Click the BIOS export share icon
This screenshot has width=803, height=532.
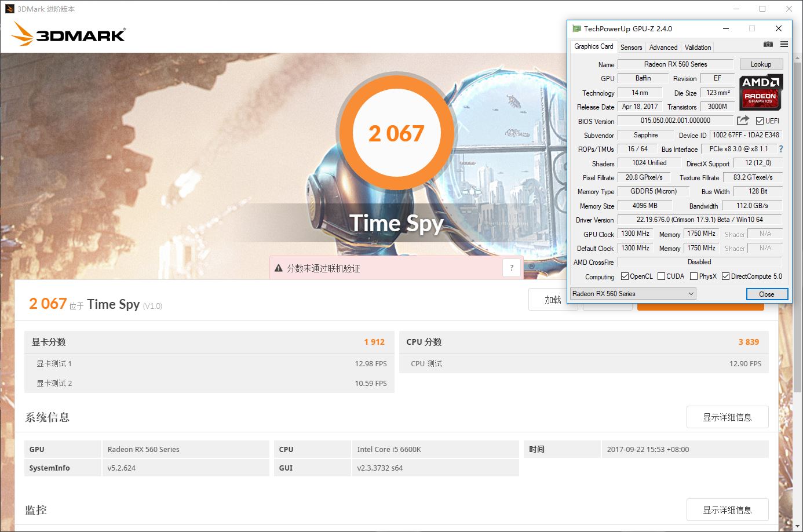click(743, 121)
